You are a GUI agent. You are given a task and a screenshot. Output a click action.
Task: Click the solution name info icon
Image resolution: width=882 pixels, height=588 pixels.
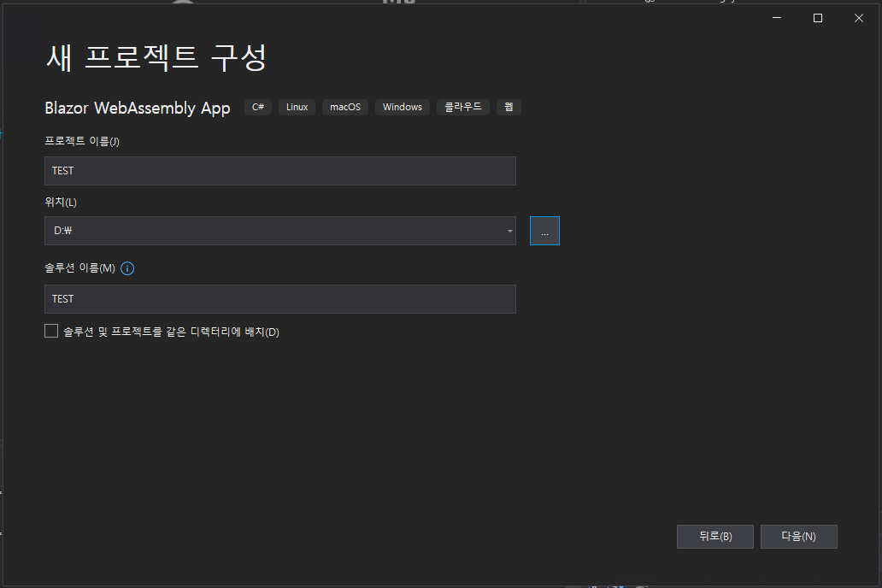coord(127,268)
